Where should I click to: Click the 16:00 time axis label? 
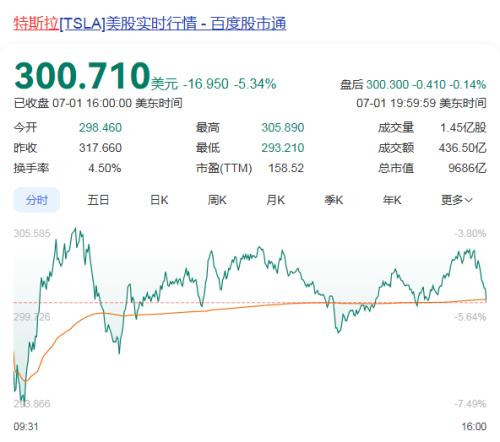click(474, 426)
